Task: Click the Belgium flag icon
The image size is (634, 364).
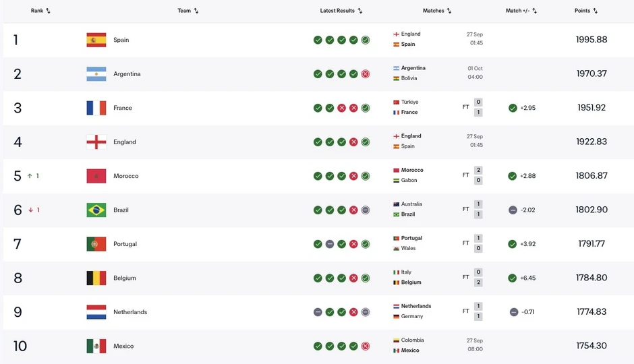Action: 96,278
